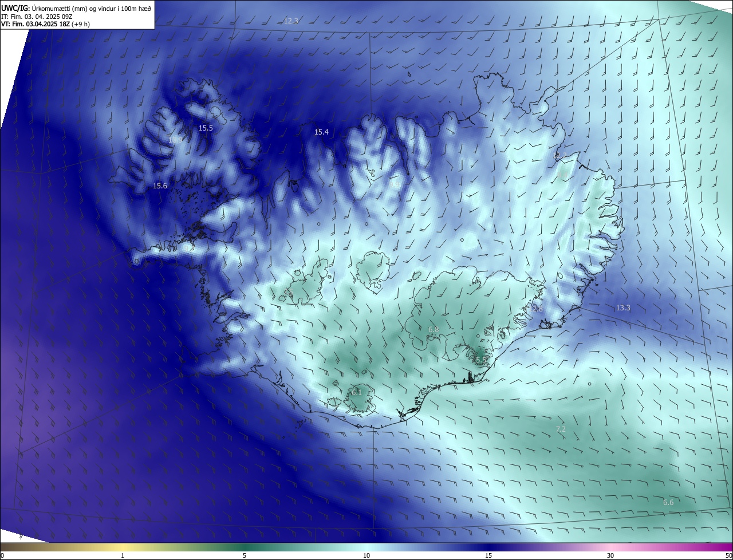733x560 pixels.
Task: Click the 15.6 value in the west
Action: click(160, 186)
